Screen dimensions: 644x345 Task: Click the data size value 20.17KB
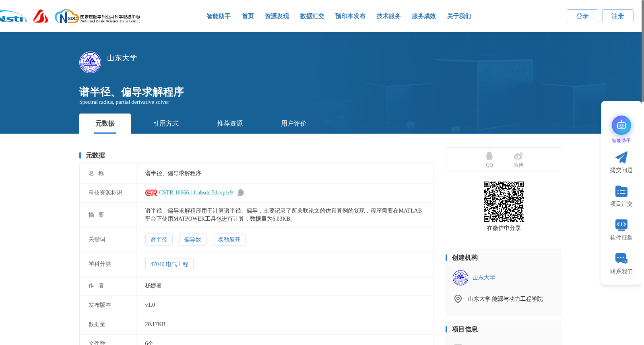click(x=155, y=324)
